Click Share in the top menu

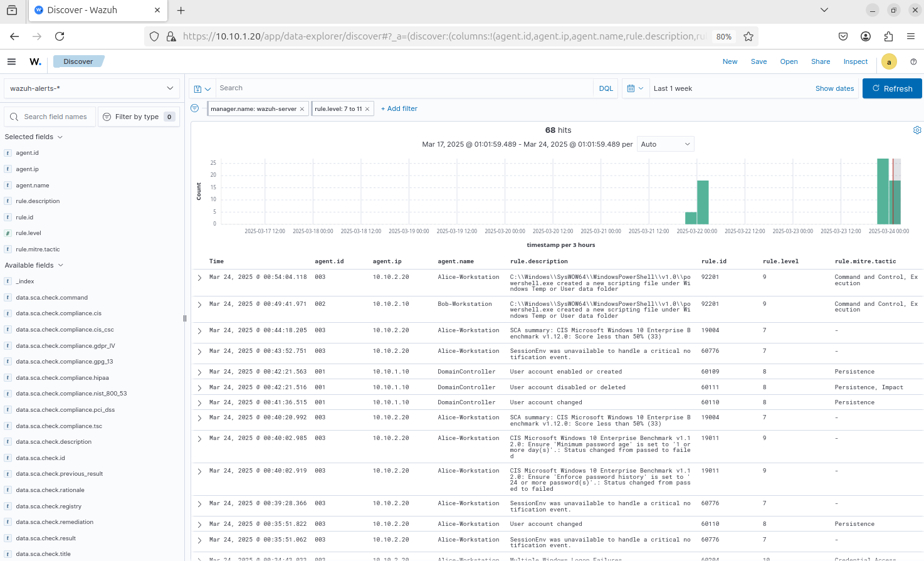pyautogui.click(x=820, y=61)
